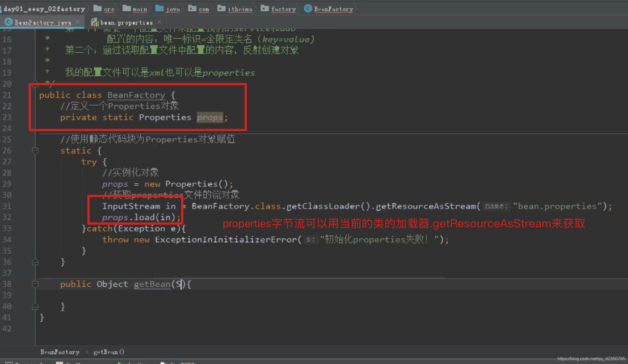
Task: Click getClassLoader() call on line 31
Action: (x=328, y=206)
